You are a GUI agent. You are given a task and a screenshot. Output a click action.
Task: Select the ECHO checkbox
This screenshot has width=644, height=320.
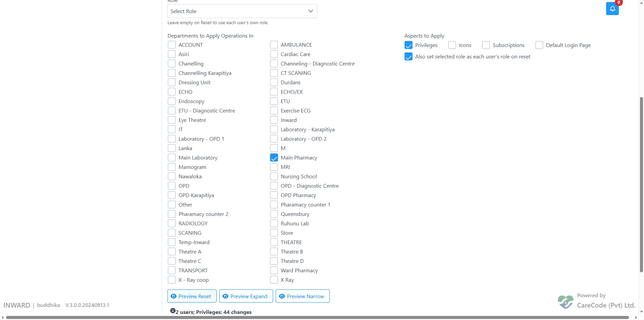click(x=171, y=92)
